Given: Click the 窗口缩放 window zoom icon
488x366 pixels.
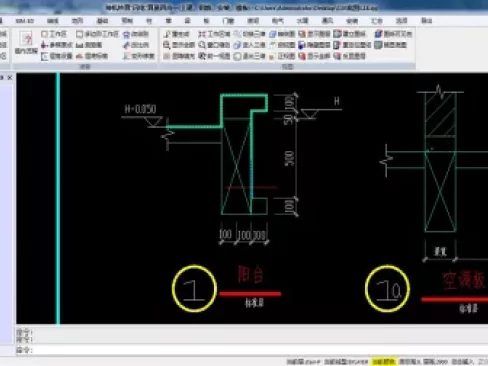Looking at the screenshot, I should point(202,45).
